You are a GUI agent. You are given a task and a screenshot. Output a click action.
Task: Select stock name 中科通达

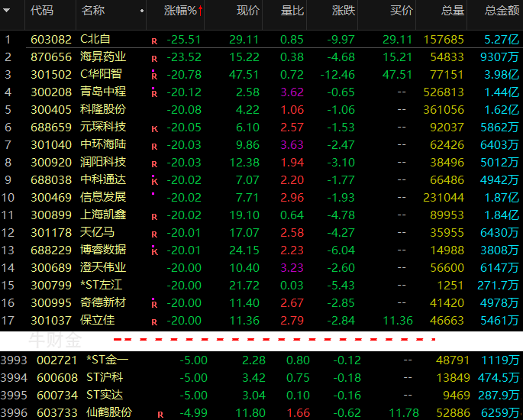coord(103,180)
